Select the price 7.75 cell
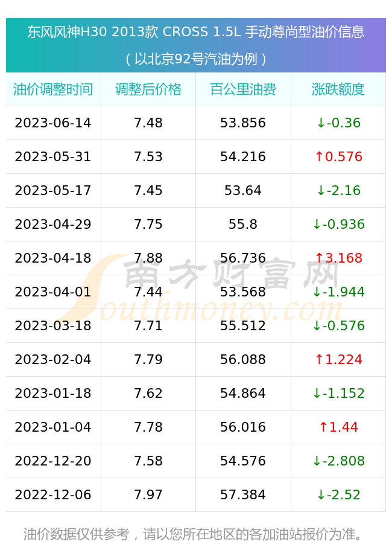This screenshot has width=392, height=550. (x=148, y=225)
